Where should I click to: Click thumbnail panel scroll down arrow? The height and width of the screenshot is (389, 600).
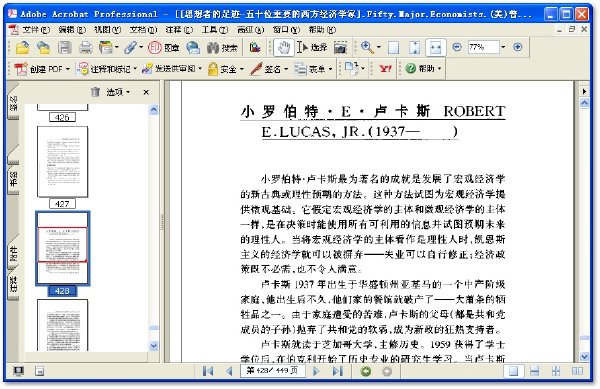[153, 346]
